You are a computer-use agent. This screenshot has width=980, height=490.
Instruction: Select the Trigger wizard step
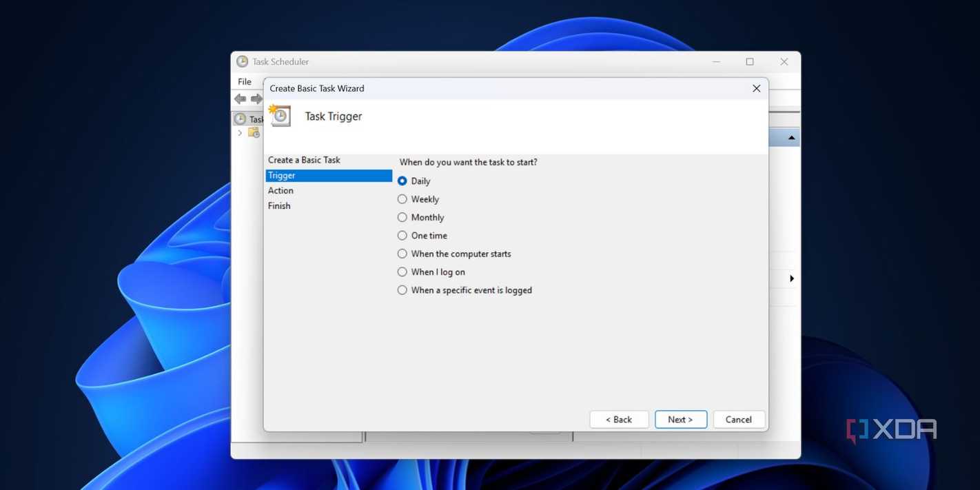coord(329,176)
